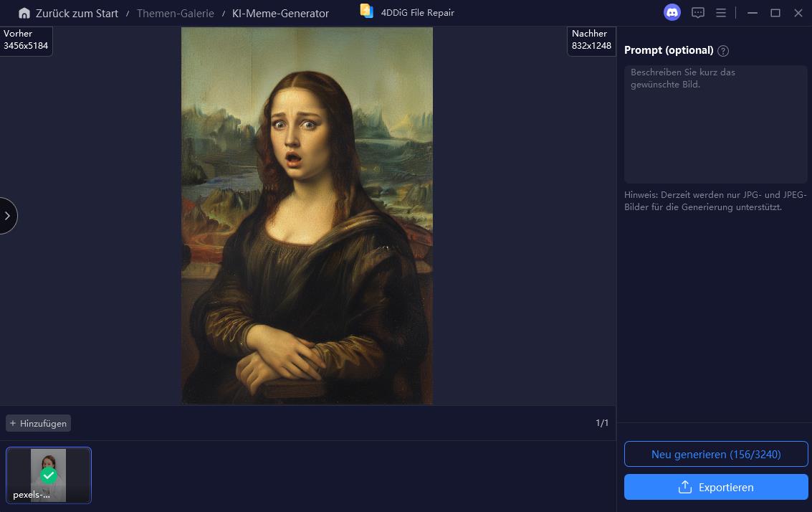The image size is (812, 512).
Task: Click the feedback chat bubble icon
Action: click(x=697, y=12)
